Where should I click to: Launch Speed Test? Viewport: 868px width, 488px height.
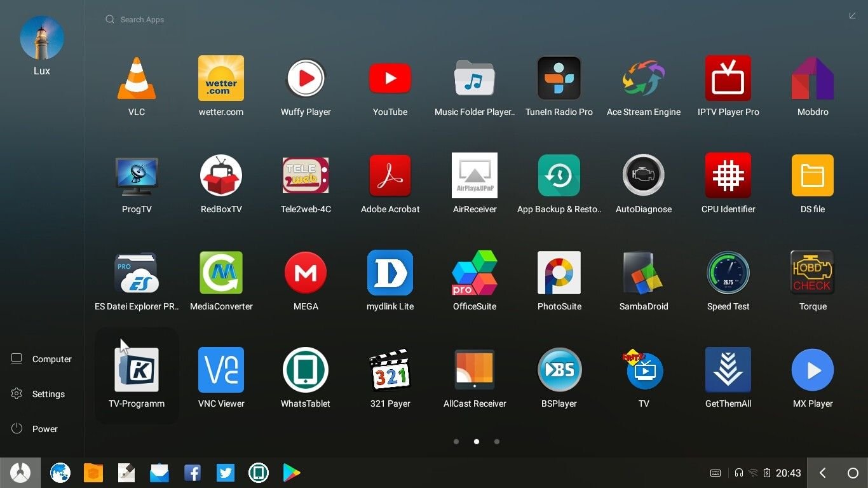[728, 273]
